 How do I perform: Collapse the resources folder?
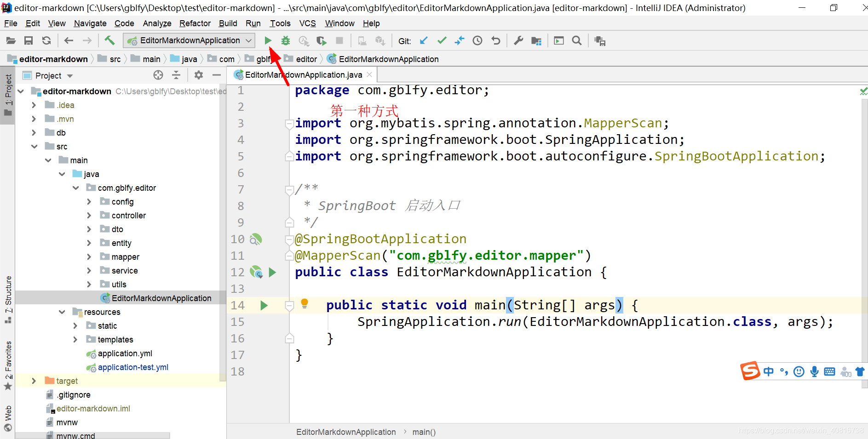[x=62, y=312]
